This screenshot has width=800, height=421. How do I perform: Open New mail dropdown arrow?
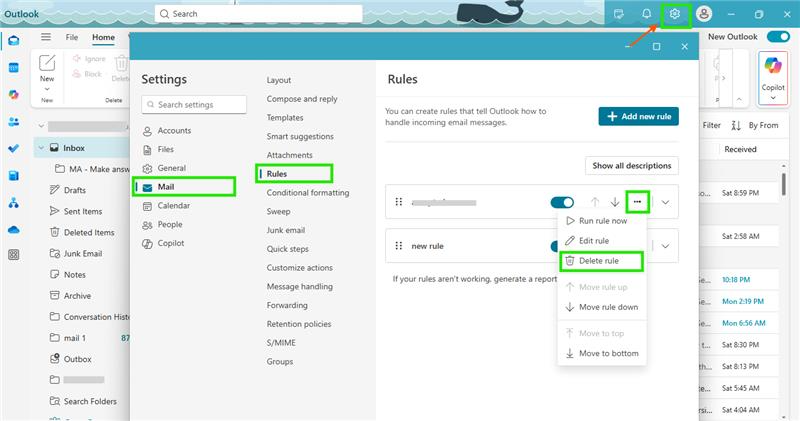click(47, 89)
